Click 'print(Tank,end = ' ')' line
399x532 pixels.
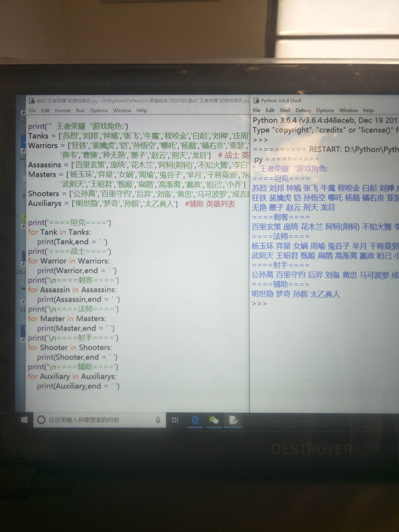pyautogui.click(x=72, y=242)
